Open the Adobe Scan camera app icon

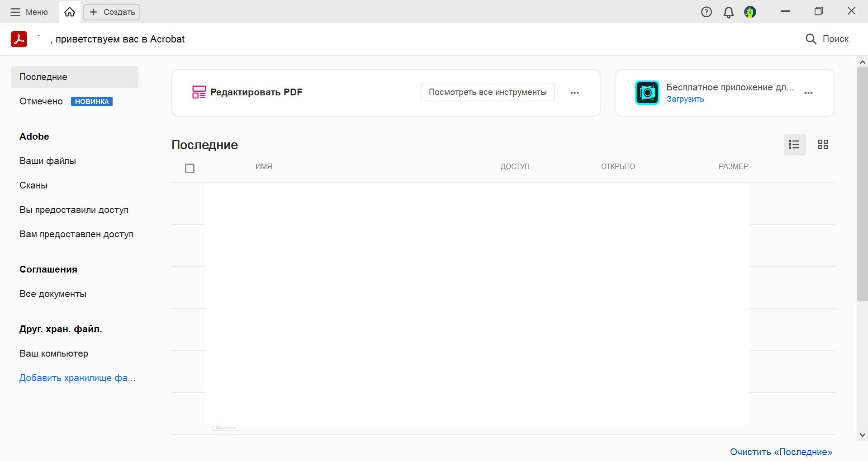[647, 92]
